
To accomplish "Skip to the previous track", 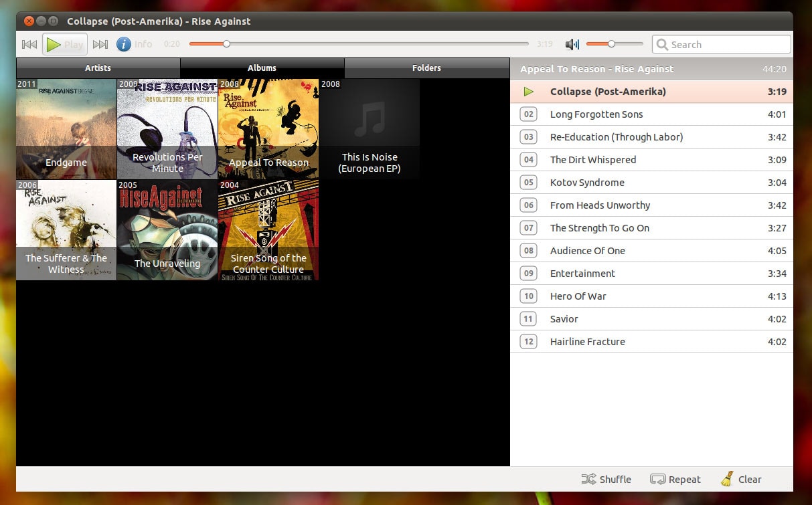I will (x=29, y=45).
